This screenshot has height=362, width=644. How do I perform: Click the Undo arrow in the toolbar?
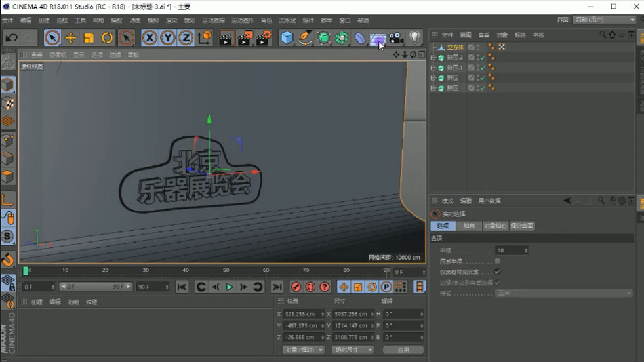point(11,38)
